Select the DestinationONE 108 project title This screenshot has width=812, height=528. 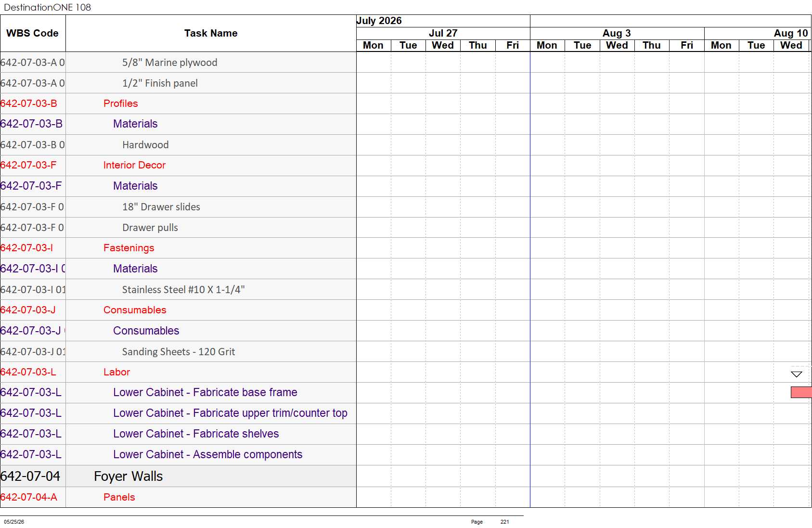pos(47,7)
